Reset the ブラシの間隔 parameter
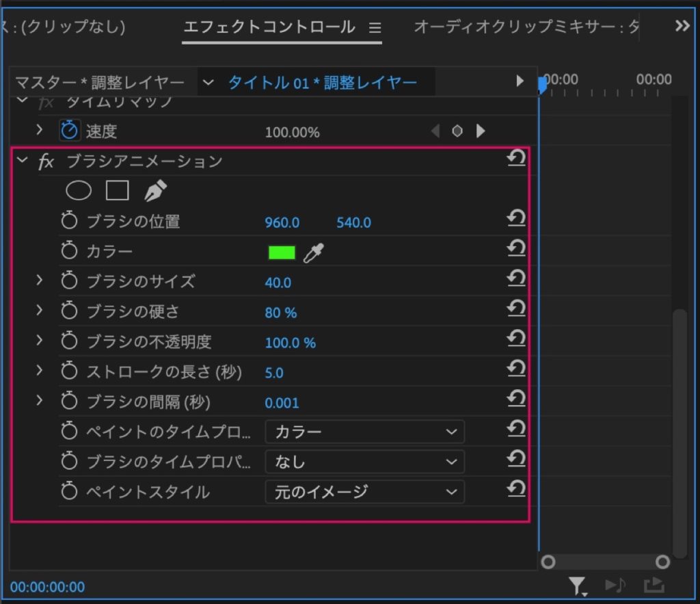Image resolution: width=700 pixels, height=604 pixels. pyautogui.click(x=516, y=398)
